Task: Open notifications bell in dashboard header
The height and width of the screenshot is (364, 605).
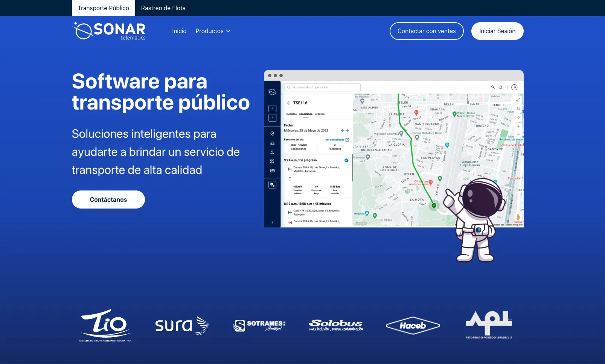Action: coord(501,87)
